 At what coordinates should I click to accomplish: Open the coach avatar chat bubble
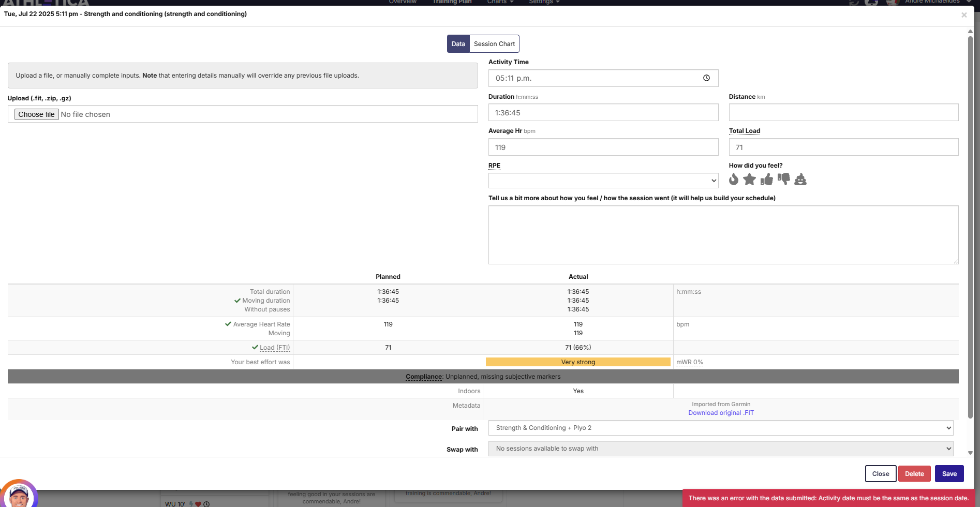(19, 495)
